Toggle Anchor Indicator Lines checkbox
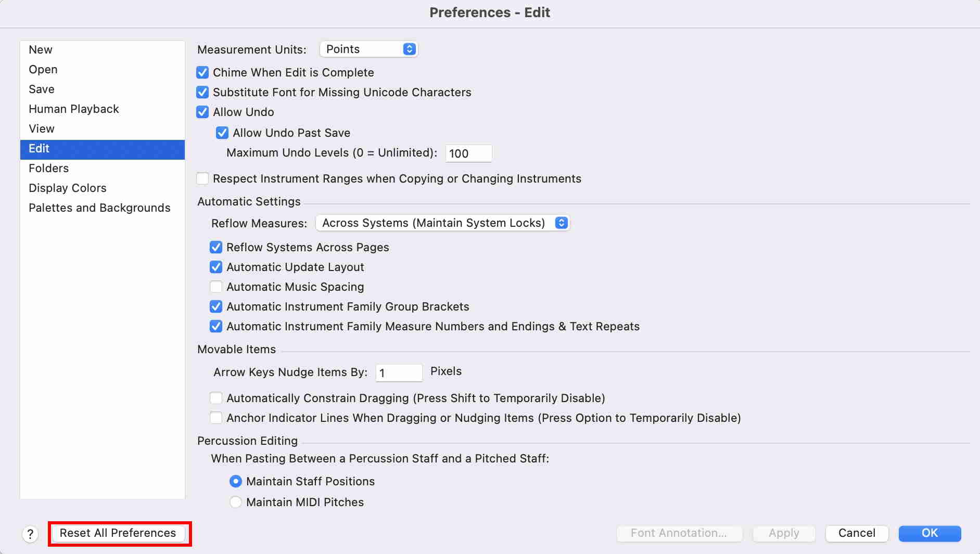Viewport: 980px width, 554px height. point(216,418)
